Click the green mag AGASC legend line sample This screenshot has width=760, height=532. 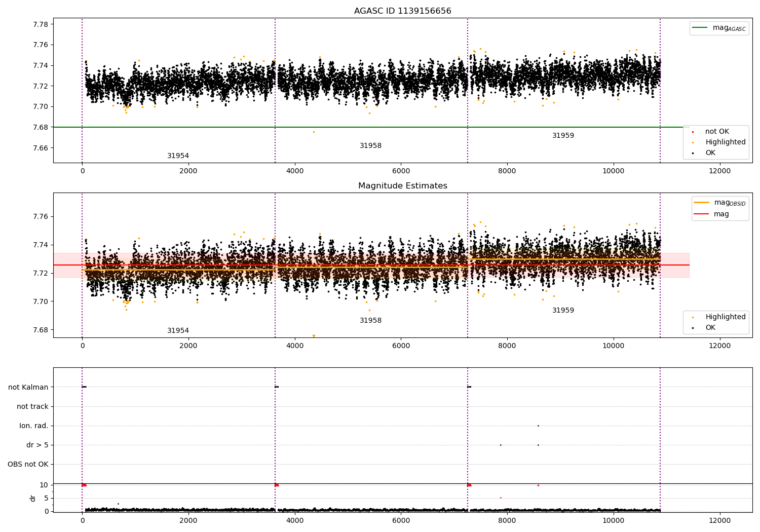[x=700, y=28]
